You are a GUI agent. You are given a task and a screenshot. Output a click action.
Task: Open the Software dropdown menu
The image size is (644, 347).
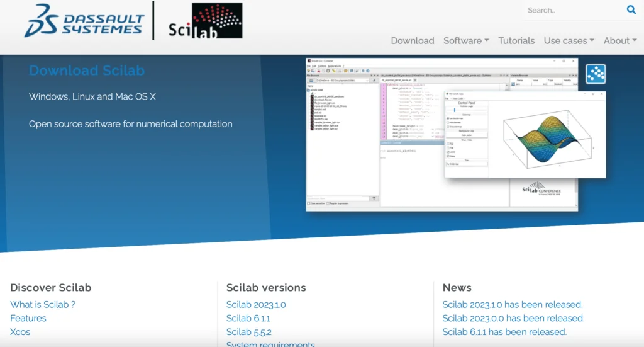point(466,41)
